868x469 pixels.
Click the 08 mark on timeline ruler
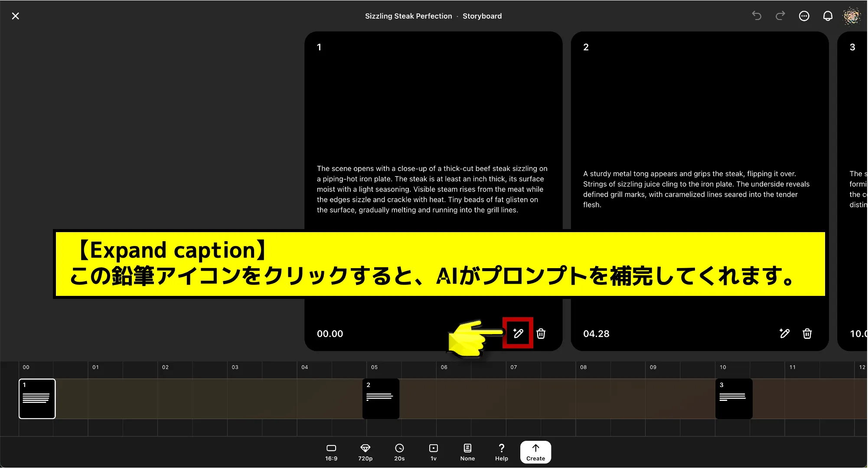coord(584,367)
